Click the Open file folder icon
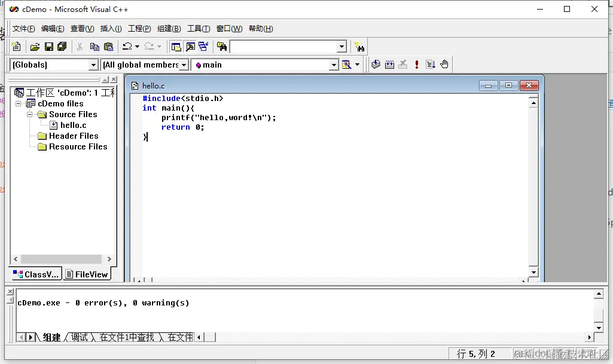613x364 pixels. (35, 47)
